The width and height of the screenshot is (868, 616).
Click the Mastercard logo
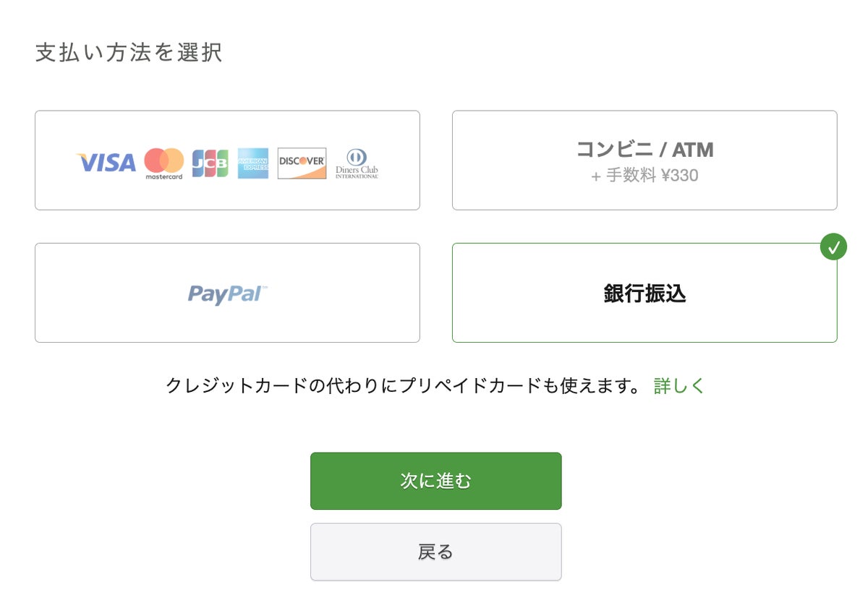[164, 163]
